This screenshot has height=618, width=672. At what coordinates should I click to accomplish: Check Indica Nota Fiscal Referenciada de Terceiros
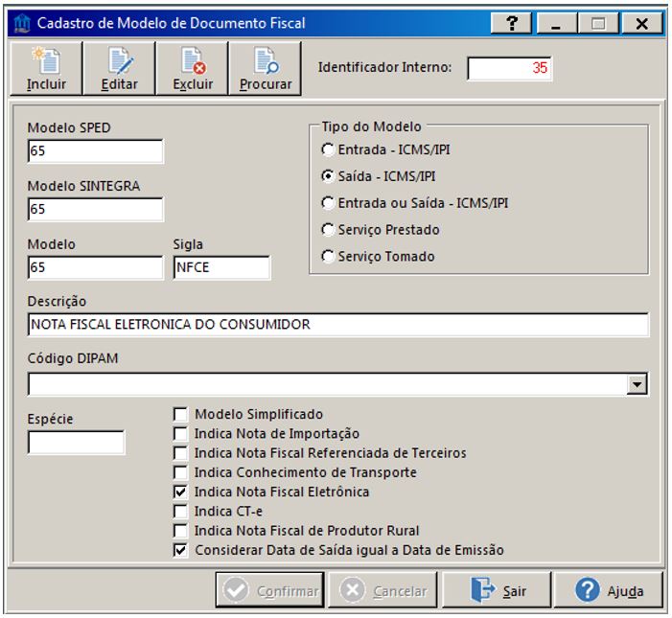180,452
